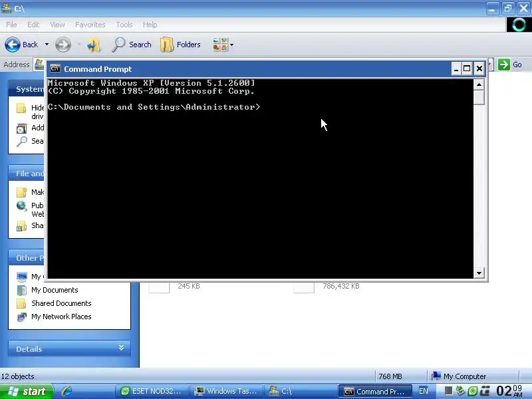Click Command Prompt taskbar button

375,392
